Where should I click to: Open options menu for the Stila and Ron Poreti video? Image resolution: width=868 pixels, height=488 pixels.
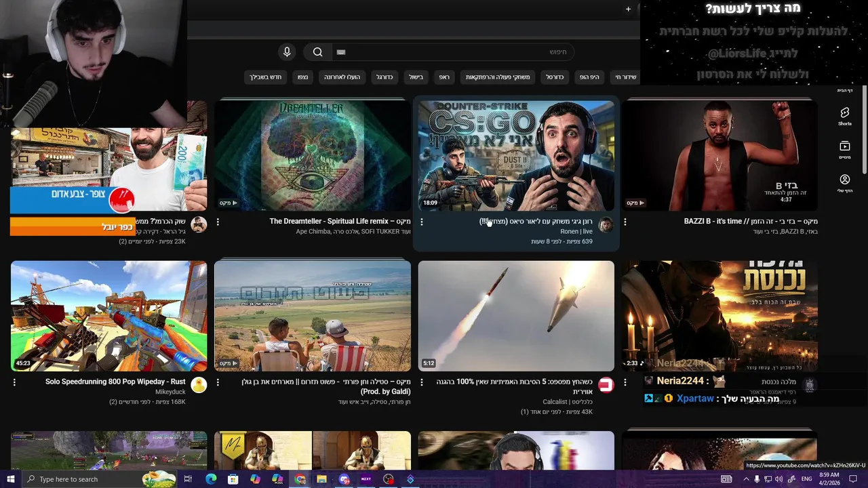pos(218,382)
